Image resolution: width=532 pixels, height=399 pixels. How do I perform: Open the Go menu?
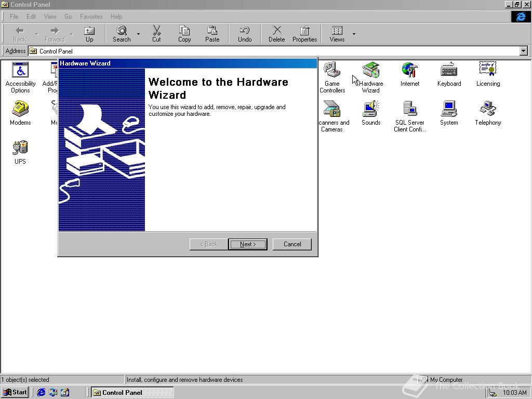pos(68,16)
